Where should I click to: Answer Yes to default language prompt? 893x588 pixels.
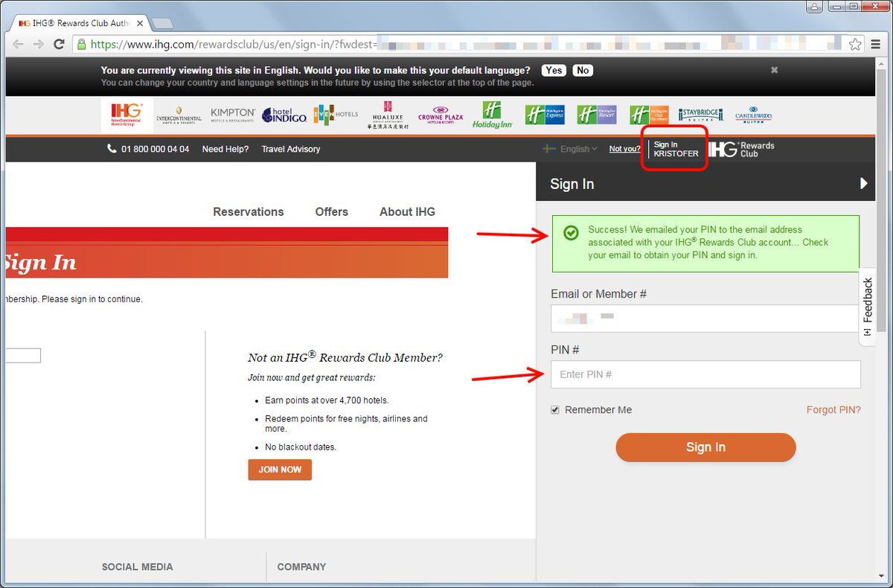pos(554,70)
